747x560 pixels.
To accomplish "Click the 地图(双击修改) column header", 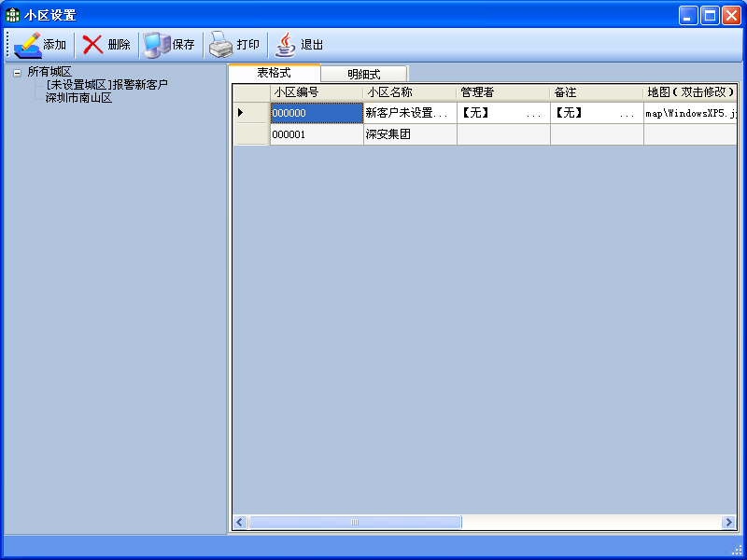I will 690,92.
